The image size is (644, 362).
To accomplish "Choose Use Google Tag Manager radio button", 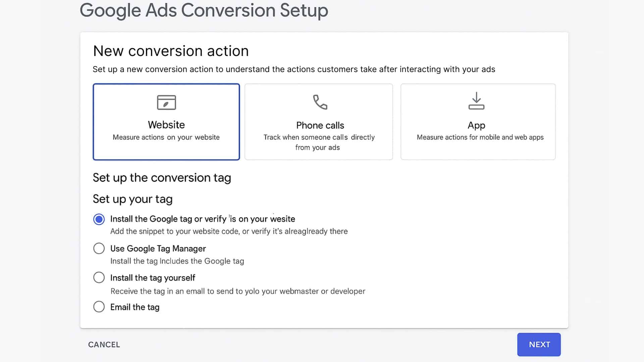I will (99, 248).
